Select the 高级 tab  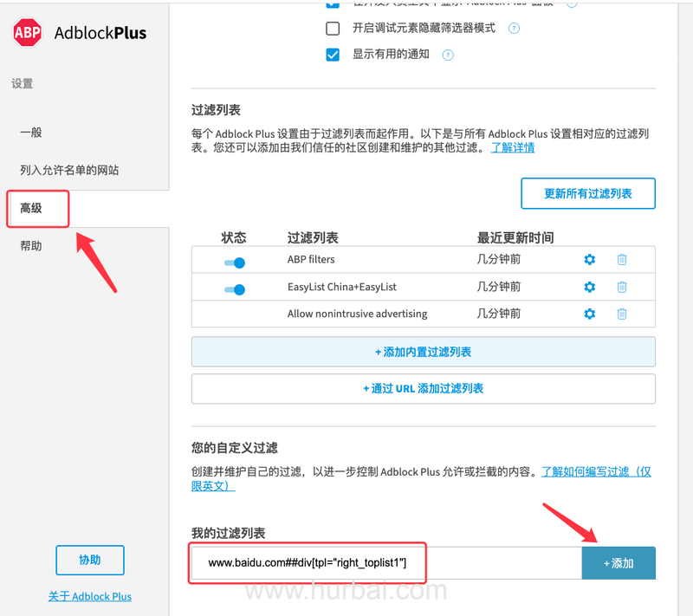31,208
